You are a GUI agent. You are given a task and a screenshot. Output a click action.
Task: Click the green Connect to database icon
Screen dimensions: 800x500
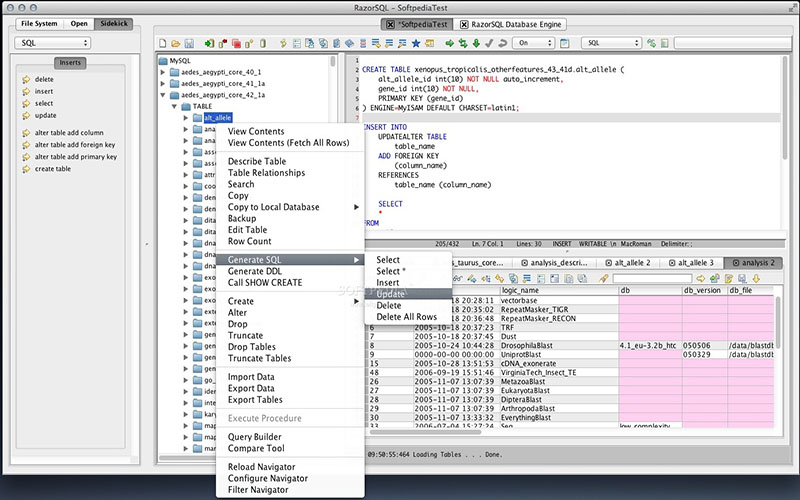(x=209, y=43)
